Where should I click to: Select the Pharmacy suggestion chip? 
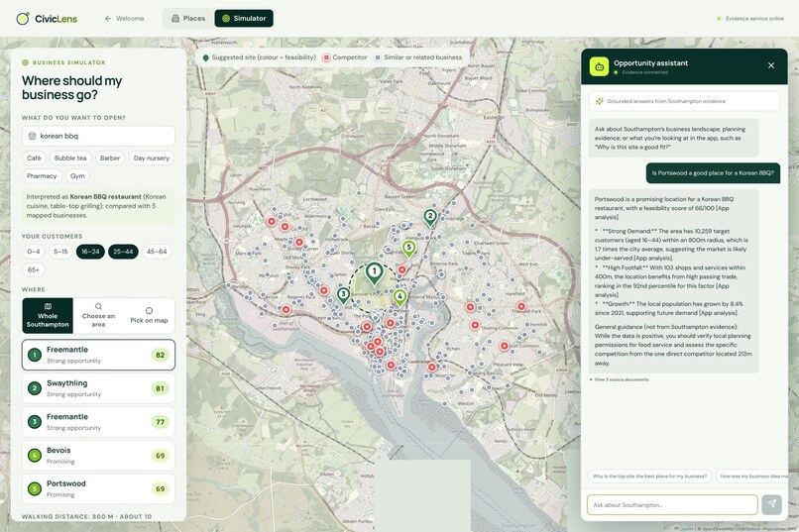(x=42, y=176)
